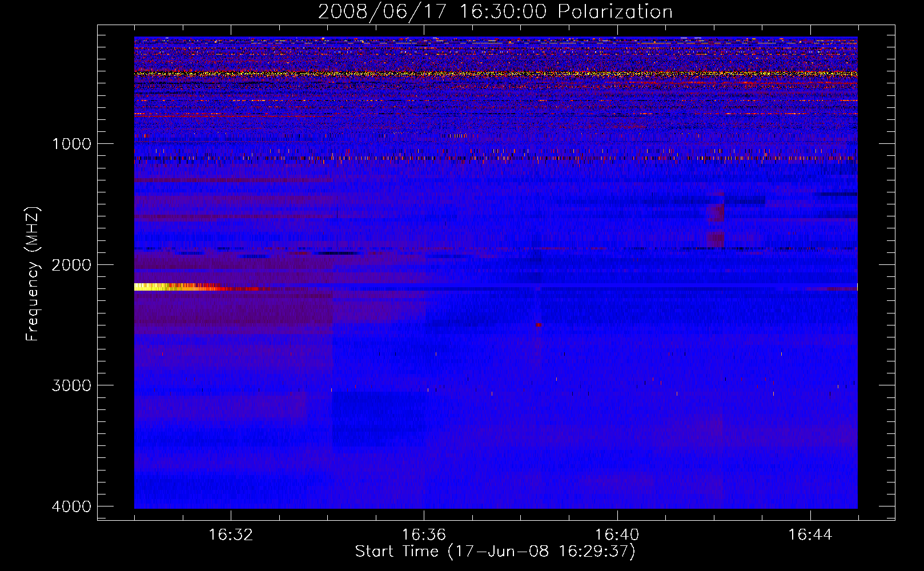Click the plot title '2008/06/17 16:30:00 Polarization'
This screenshot has height=571, width=924.
[x=495, y=11]
